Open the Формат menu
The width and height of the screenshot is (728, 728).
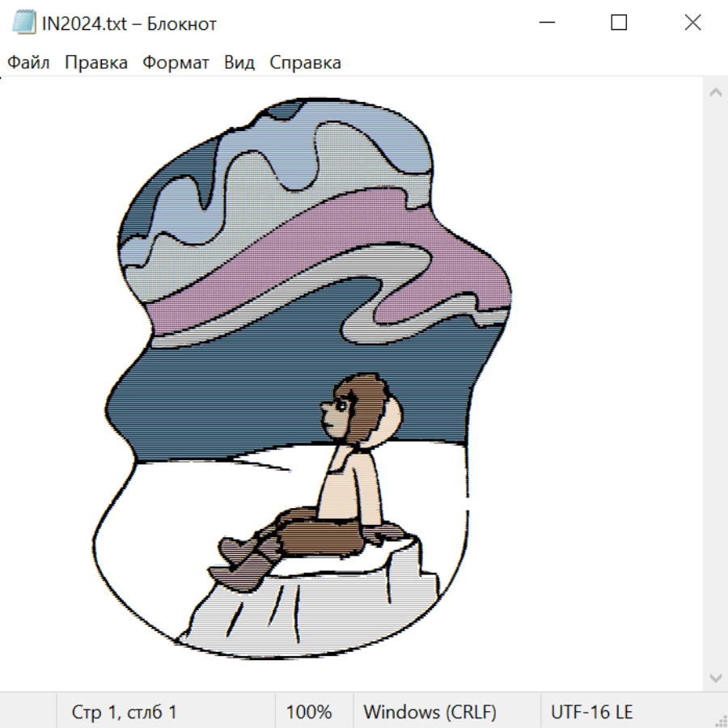coord(176,62)
